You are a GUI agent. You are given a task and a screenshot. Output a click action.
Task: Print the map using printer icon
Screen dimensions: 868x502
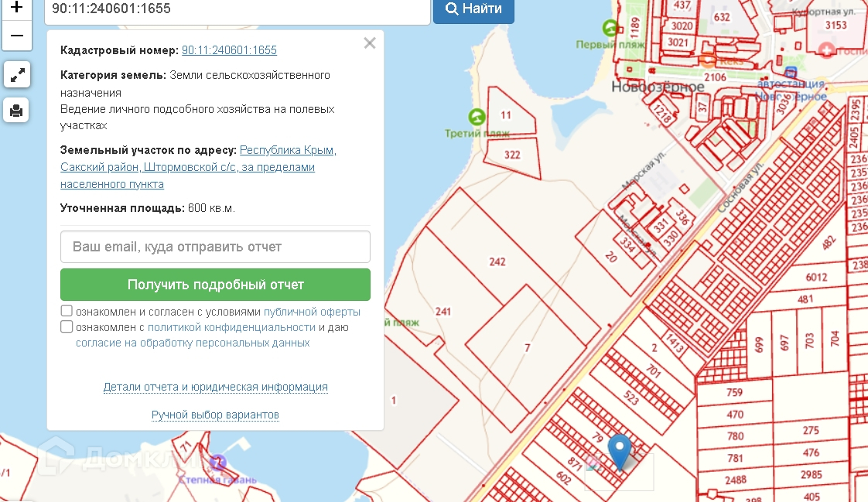coord(16,110)
